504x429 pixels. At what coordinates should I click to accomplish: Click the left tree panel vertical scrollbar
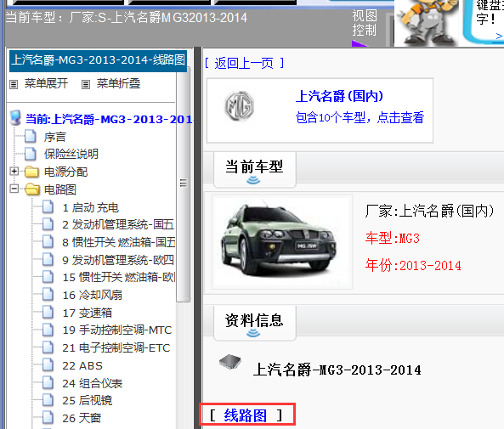coord(184,184)
